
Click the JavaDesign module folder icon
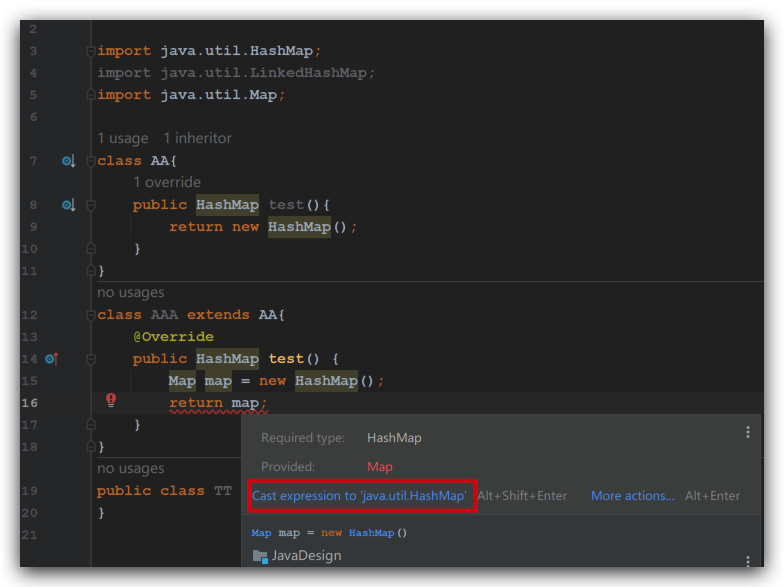click(x=260, y=556)
